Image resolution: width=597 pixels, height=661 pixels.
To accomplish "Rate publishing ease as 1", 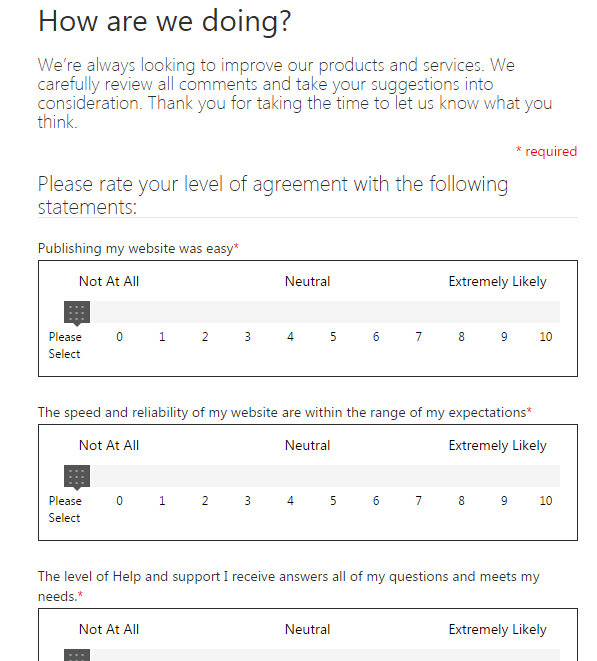I will [x=162, y=336].
